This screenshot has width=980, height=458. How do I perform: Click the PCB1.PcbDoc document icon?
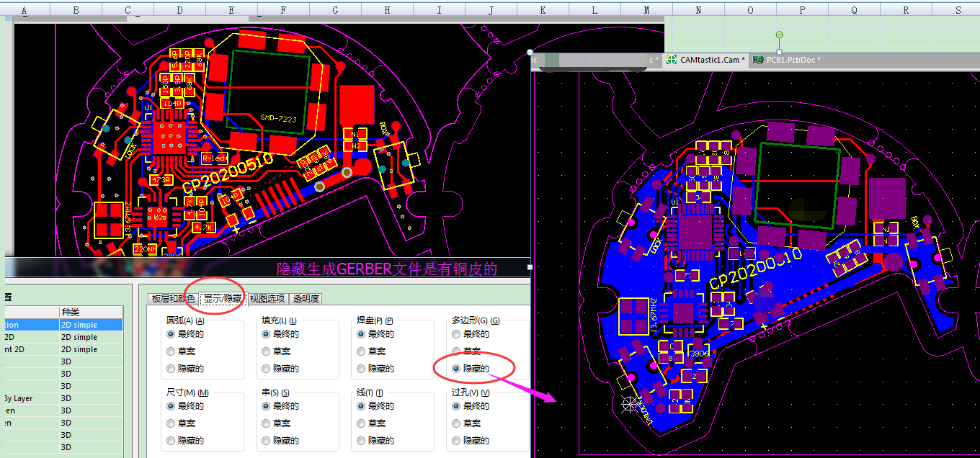tap(758, 60)
